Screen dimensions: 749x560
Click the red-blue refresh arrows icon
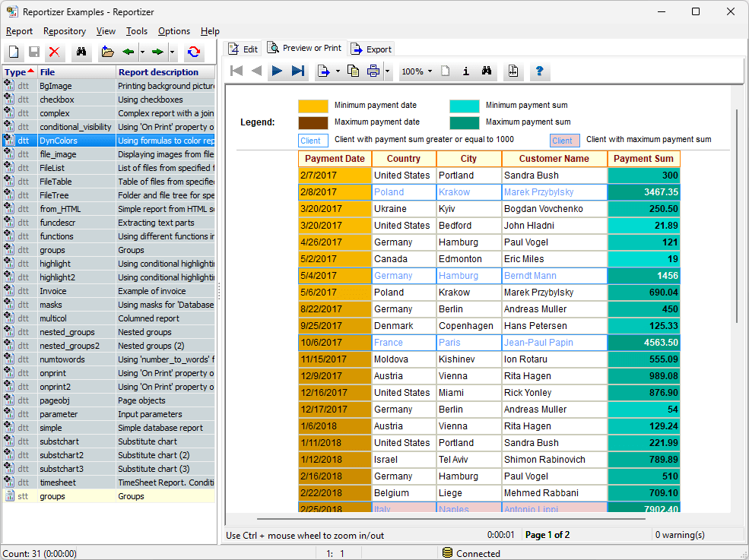[x=195, y=52]
